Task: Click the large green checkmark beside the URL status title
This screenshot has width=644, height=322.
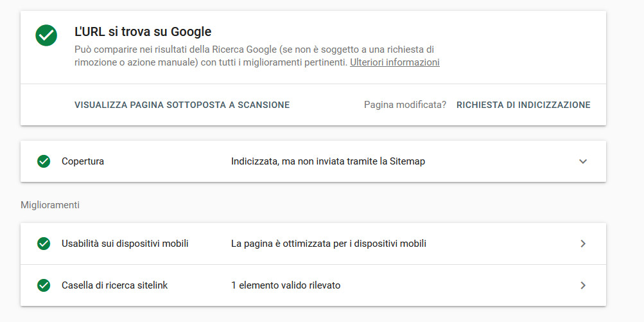Action: [46, 35]
